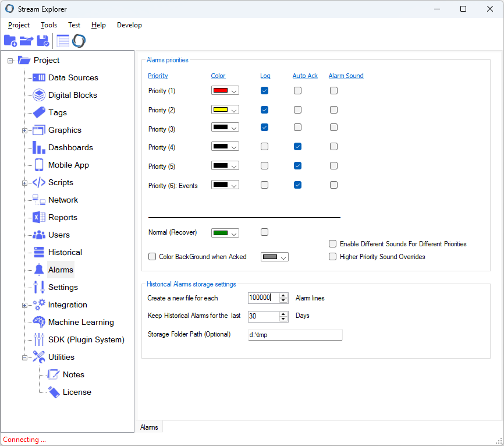Open Dashboards from the project tree

(x=70, y=147)
